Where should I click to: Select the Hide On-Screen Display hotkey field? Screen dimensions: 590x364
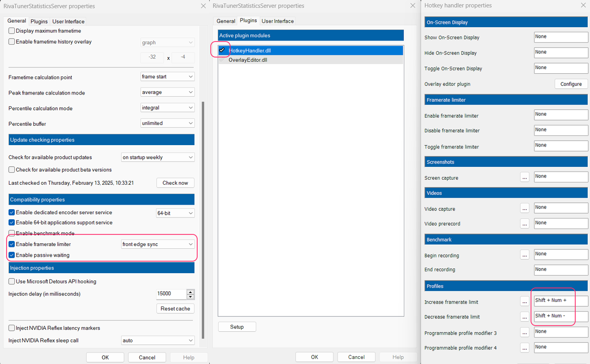click(x=561, y=53)
